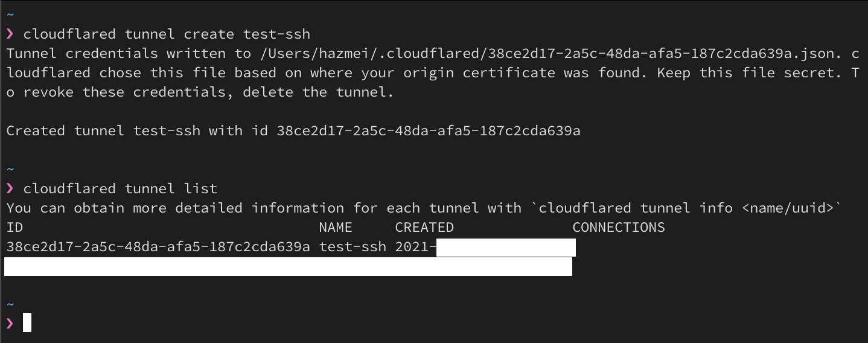Click the ID column header
Image resolution: width=868 pixels, height=343 pixels.
(14, 228)
